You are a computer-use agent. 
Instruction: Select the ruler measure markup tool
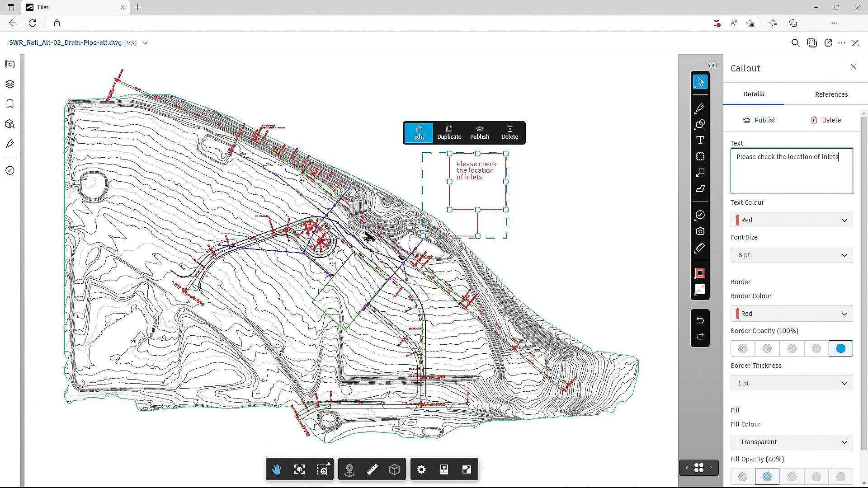coord(700,248)
